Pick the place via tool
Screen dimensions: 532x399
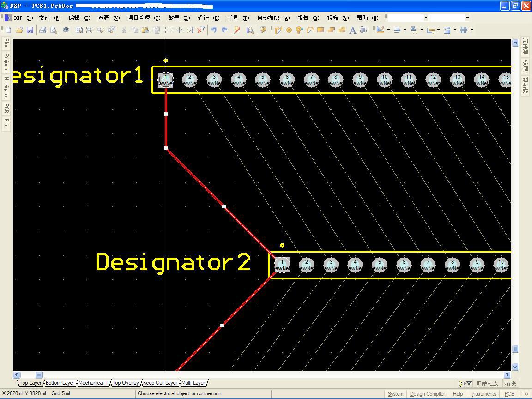[300, 30]
